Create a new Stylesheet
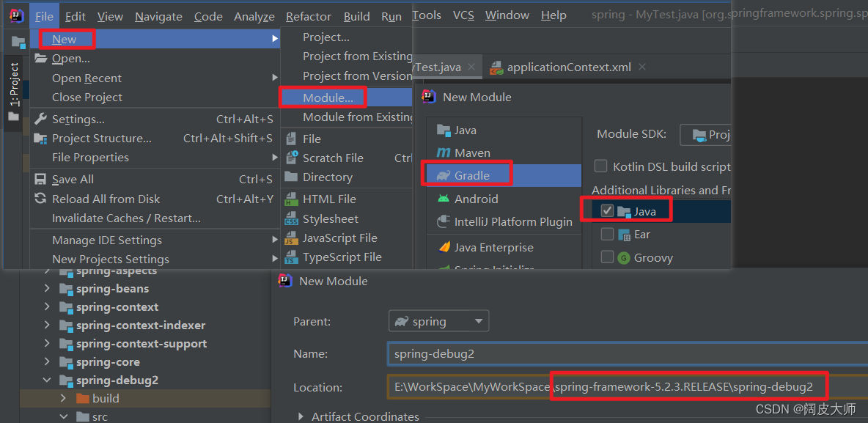This screenshot has width=868, height=423. (347, 218)
